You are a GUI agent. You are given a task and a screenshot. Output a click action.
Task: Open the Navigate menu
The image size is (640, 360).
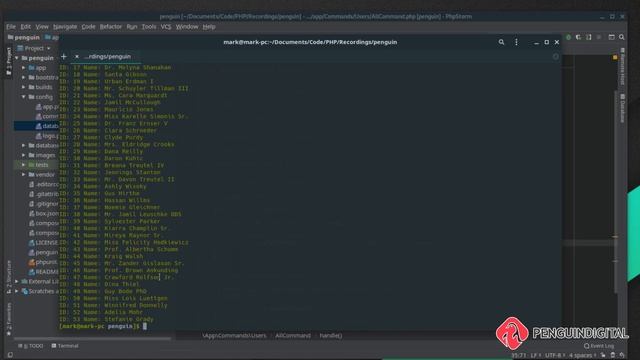coord(65,27)
